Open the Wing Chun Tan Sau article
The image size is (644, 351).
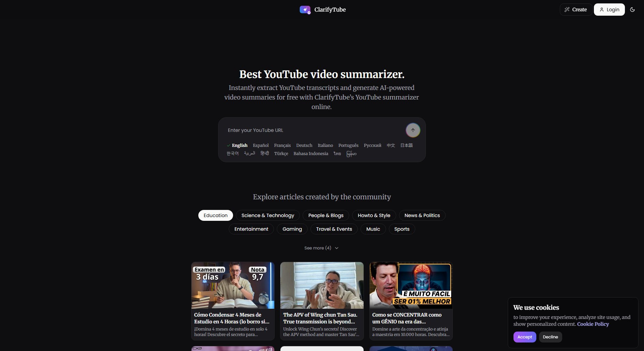tap(321, 301)
